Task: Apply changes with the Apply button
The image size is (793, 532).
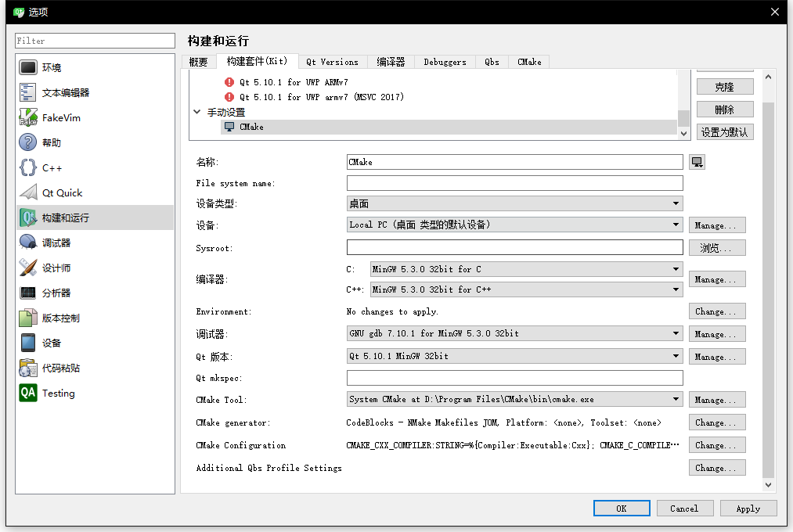Action: pyautogui.click(x=748, y=508)
